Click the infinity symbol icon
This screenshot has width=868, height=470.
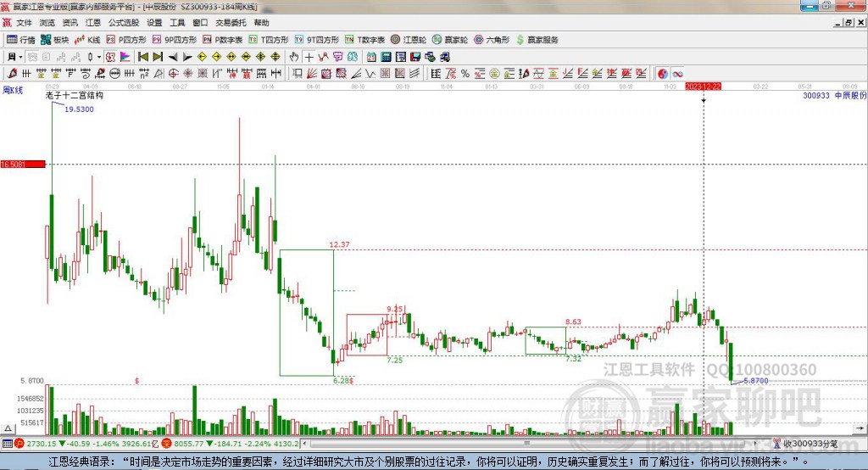coord(677,74)
